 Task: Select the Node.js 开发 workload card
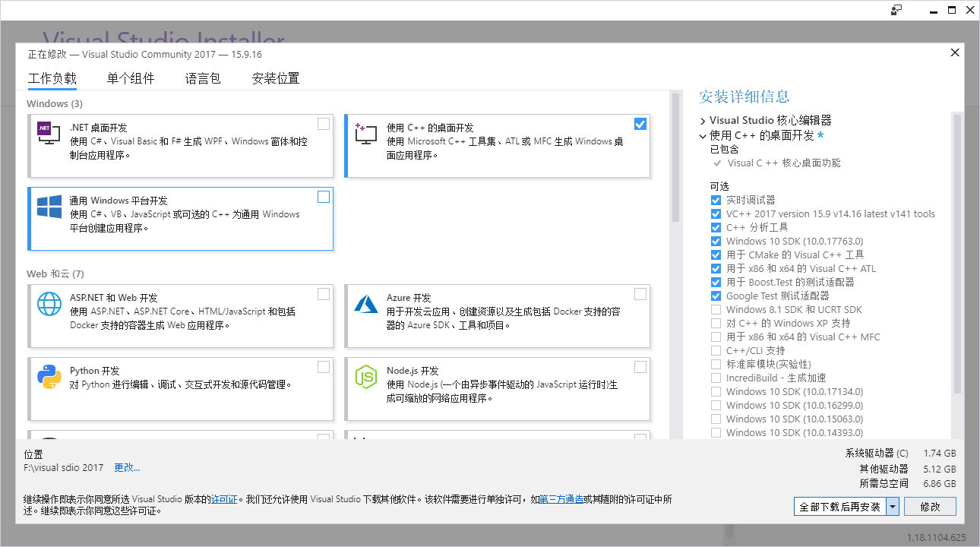click(x=497, y=389)
